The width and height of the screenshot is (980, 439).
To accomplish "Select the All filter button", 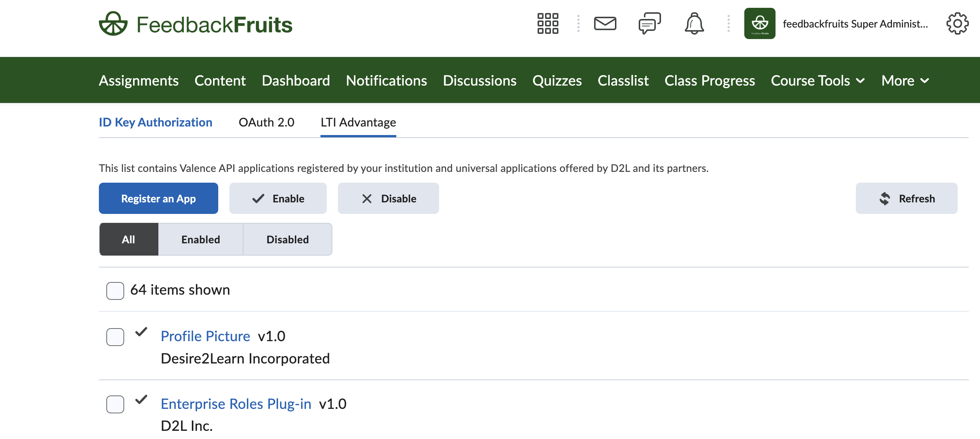I will (129, 239).
